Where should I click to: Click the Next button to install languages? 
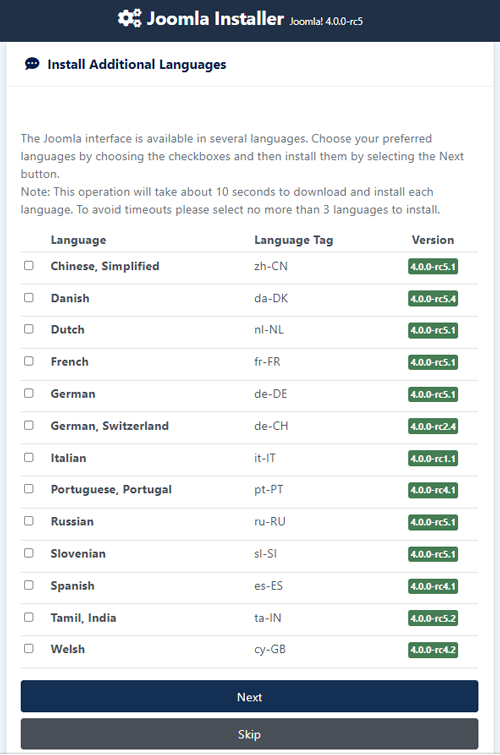coord(250,696)
